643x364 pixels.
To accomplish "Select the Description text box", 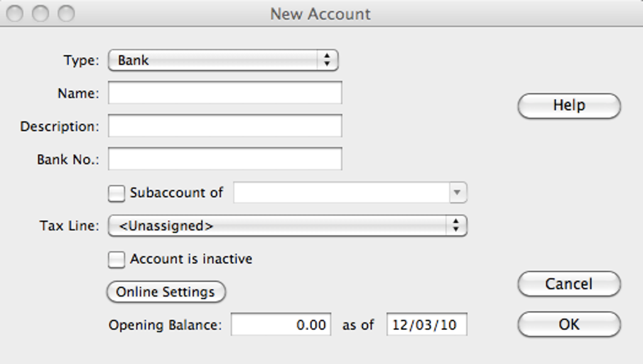I will [x=224, y=126].
